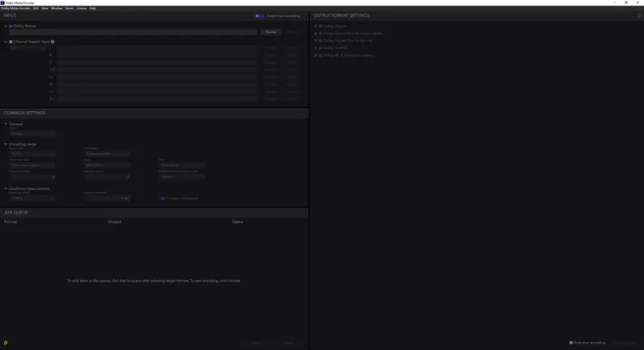Open the initial start value dropdown
The width and height of the screenshot is (644, 350).
[x=32, y=165]
